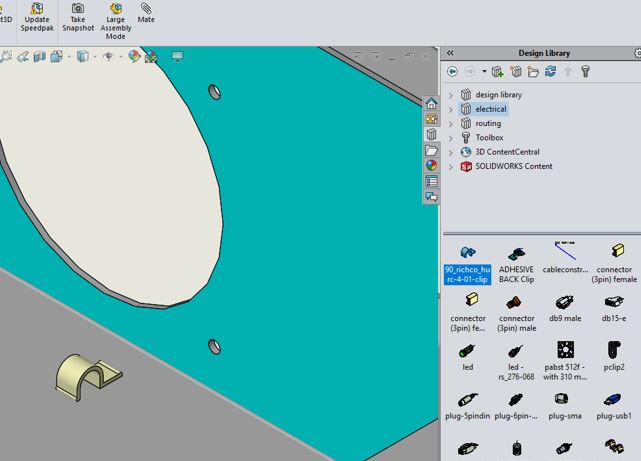Expand the 3D ContentCentral node
Screen dimensions: 641x461
(x=451, y=152)
